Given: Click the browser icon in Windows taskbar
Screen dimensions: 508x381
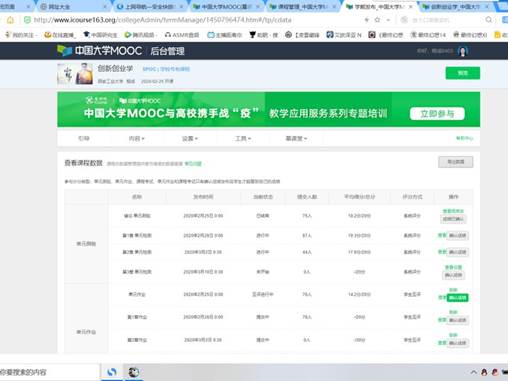Looking at the screenshot, I should 112,372.
